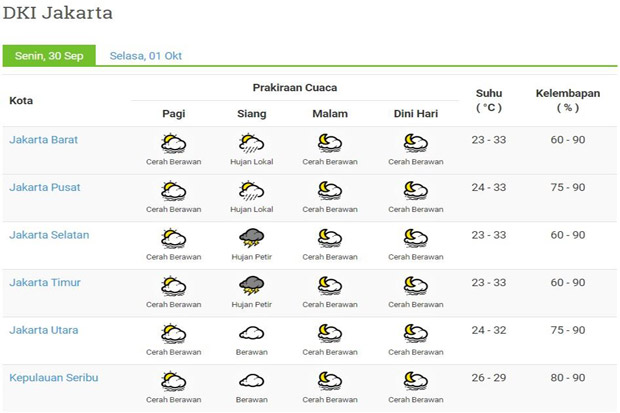Click Jakarta Barat Siang local rain icon

click(x=251, y=143)
